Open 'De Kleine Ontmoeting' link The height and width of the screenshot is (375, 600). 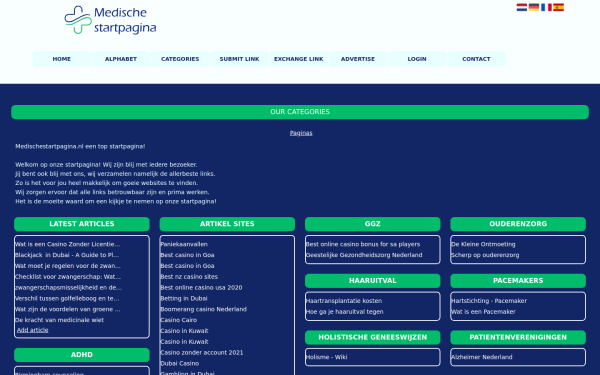[483, 244]
